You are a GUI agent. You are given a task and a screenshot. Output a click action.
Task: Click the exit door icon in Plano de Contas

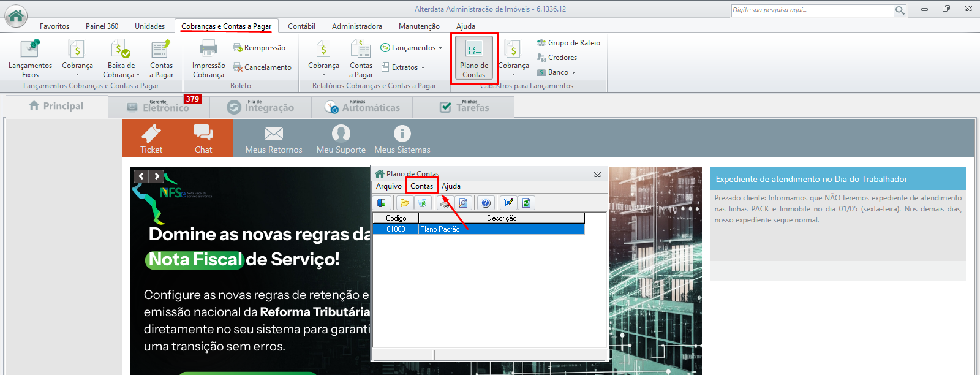pos(382,203)
